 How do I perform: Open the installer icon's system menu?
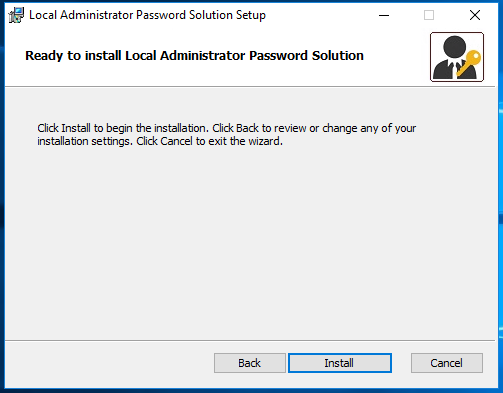[16, 15]
